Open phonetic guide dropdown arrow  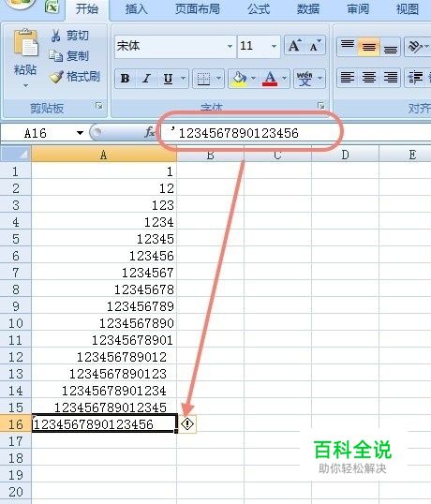pos(320,78)
